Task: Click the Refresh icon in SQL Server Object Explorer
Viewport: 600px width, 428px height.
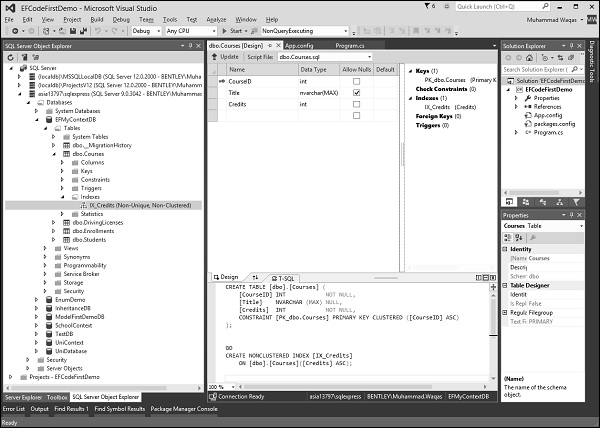Action: 9,56
